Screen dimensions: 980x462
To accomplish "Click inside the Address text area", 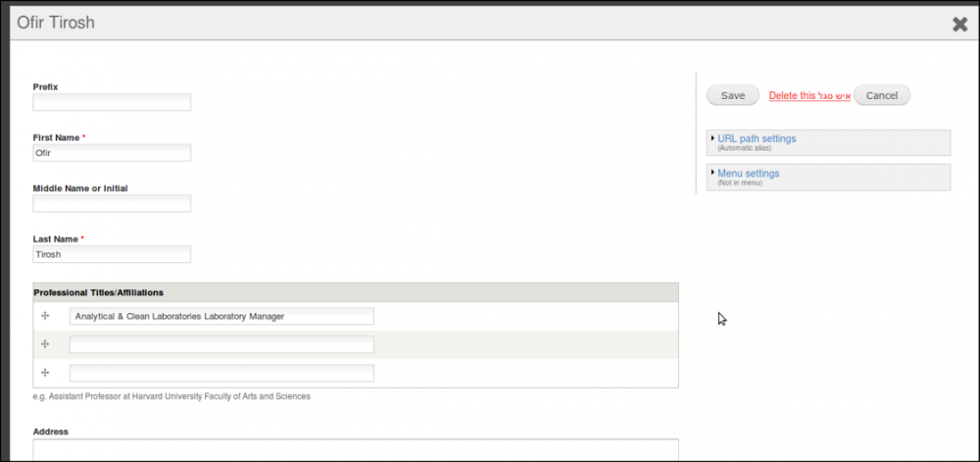I will coord(356,450).
